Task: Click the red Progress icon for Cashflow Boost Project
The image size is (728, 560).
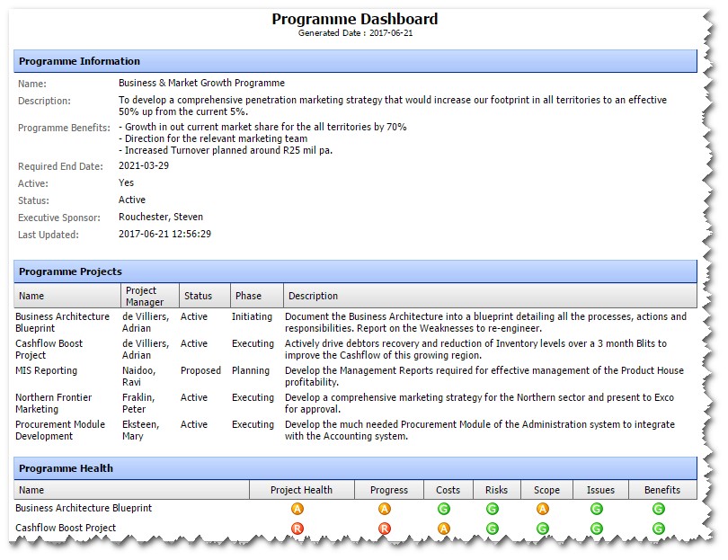Action: pyautogui.click(x=384, y=528)
